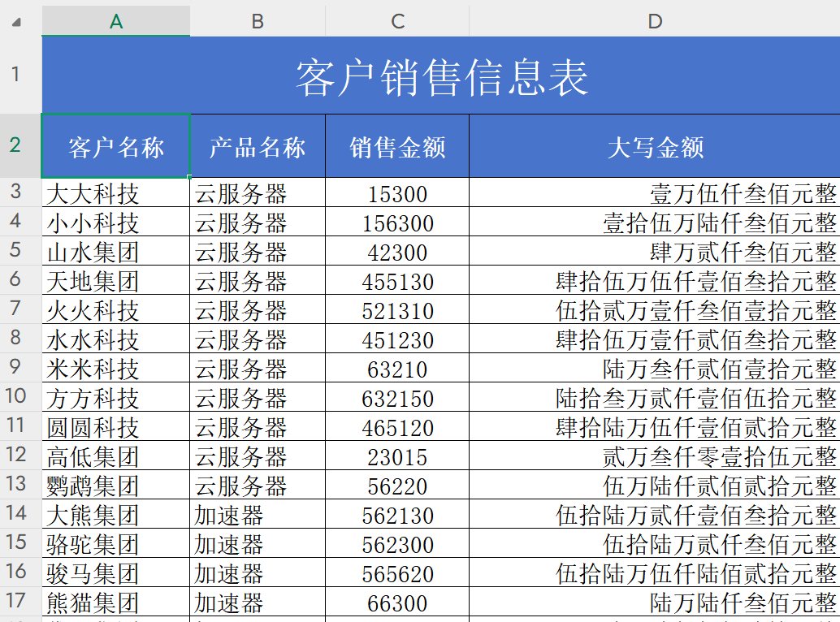Select the cell showing 23015
Screen dimensions: 840x622
397,458
